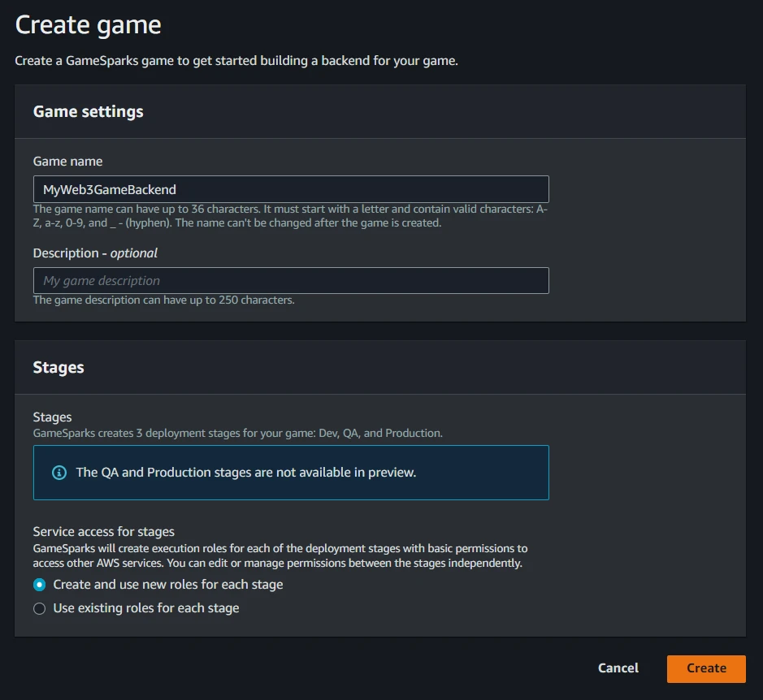The height and width of the screenshot is (700, 763).
Task: Click the 250 characters description hint
Action: click(163, 300)
